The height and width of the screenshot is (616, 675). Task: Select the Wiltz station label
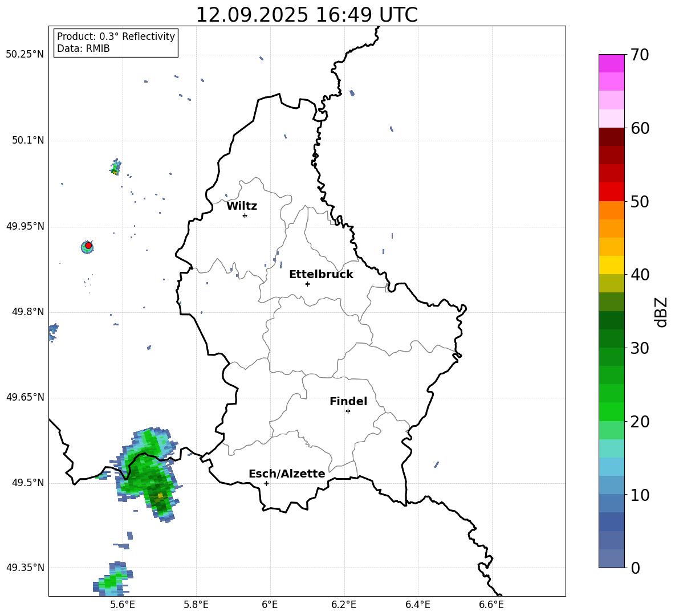click(242, 206)
